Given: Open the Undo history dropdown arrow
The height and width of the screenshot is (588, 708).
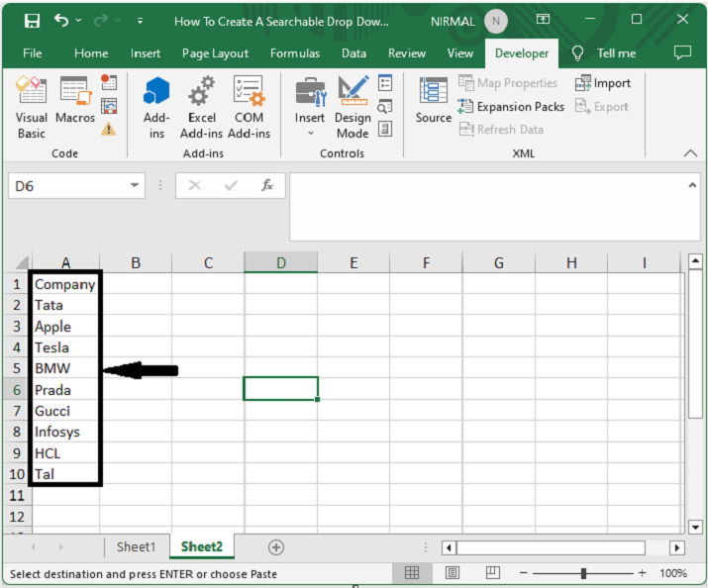Looking at the screenshot, I should coord(78,21).
